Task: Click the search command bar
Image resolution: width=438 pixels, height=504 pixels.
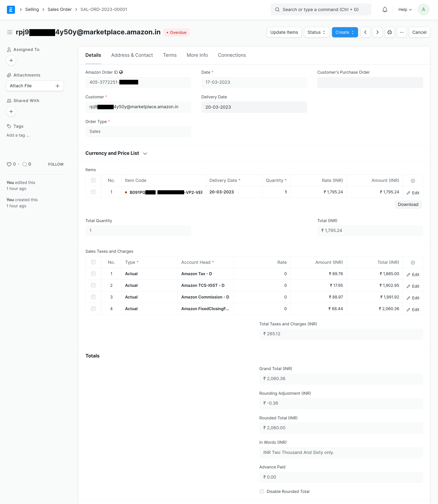Action: click(320, 10)
